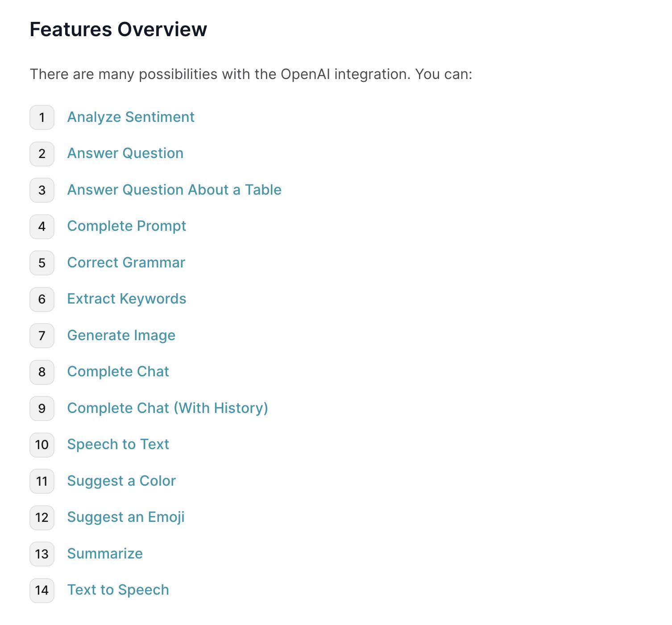
Task: Open Complete Chat (With History) link
Action: tap(168, 408)
